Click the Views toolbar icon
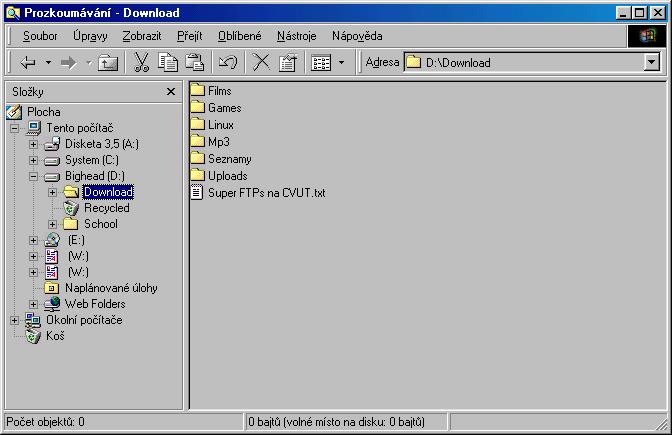The width and height of the screenshot is (672, 435). [321, 63]
